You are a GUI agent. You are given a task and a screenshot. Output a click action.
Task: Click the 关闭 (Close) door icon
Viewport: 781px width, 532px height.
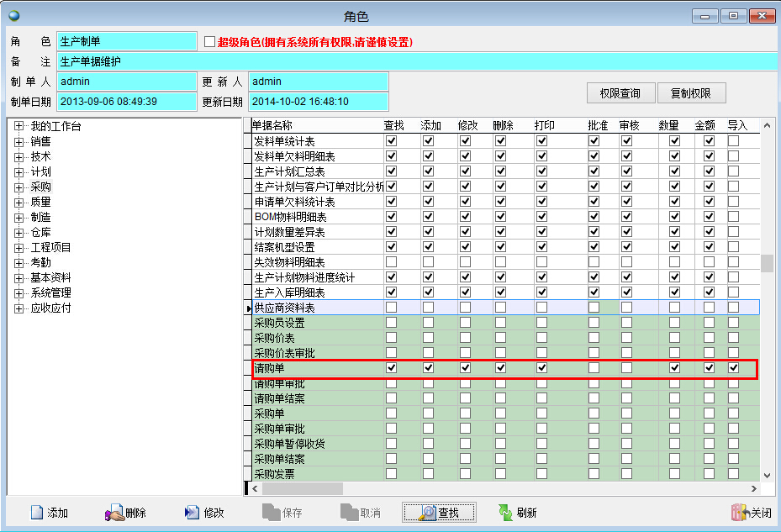pyautogui.click(x=739, y=513)
